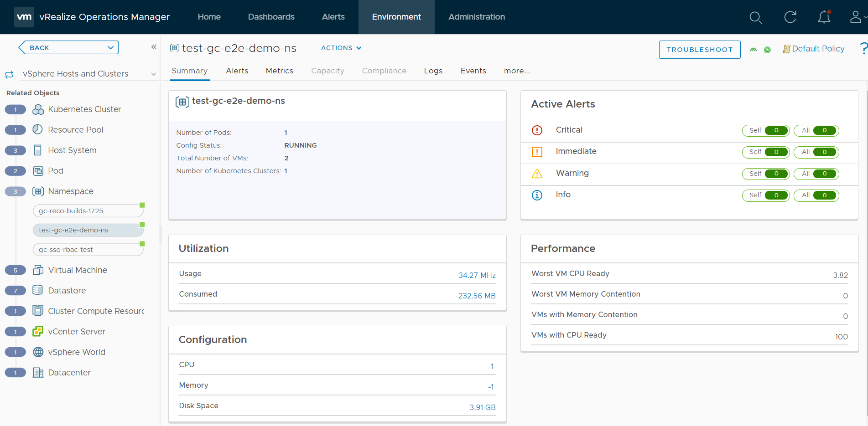
Task: Click the Usage value 34.27 MHz
Action: [x=477, y=275]
